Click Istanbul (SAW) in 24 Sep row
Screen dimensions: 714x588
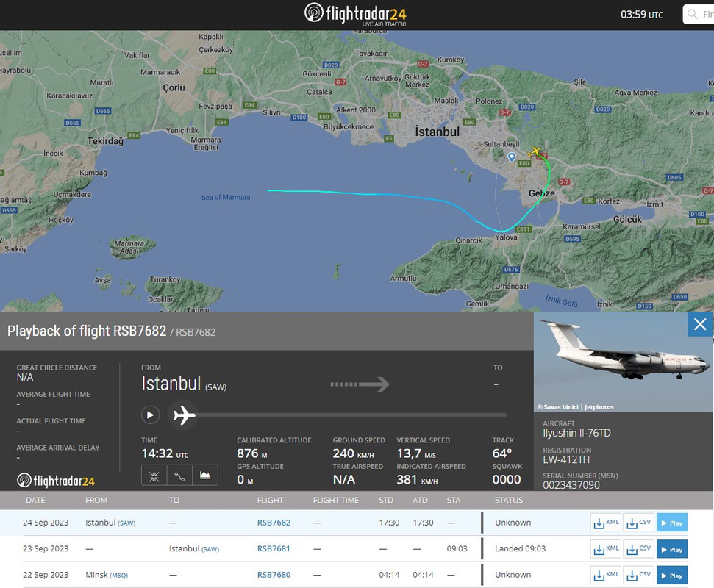click(x=110, y=523)
